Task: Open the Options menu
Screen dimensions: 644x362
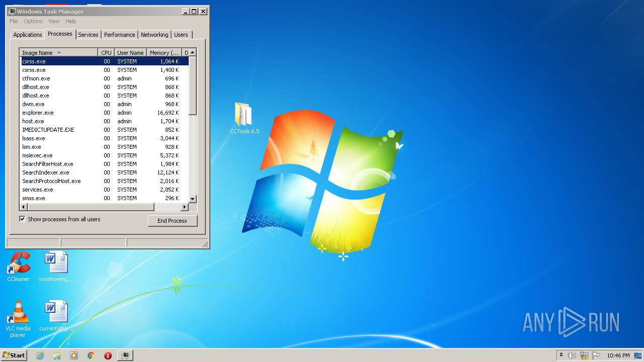Action: point(33,21)
